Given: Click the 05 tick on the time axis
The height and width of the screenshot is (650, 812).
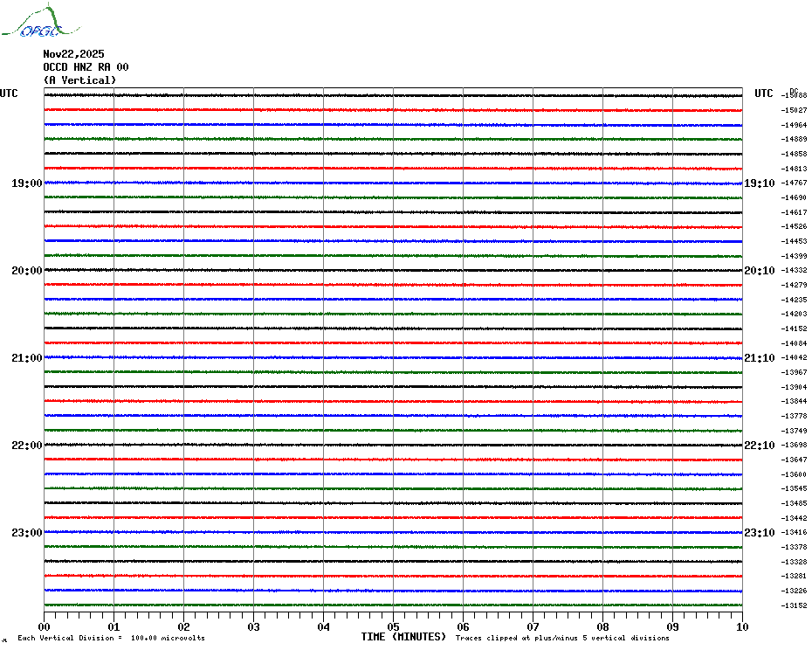Looking at the screenshot, I should pyautogui.click(x=393, y=626).
